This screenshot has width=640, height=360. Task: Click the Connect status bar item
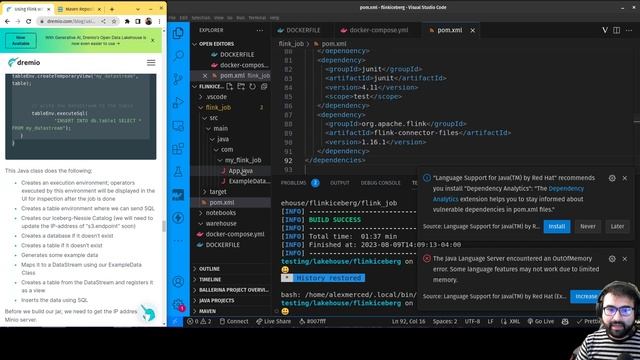point(234,321)
